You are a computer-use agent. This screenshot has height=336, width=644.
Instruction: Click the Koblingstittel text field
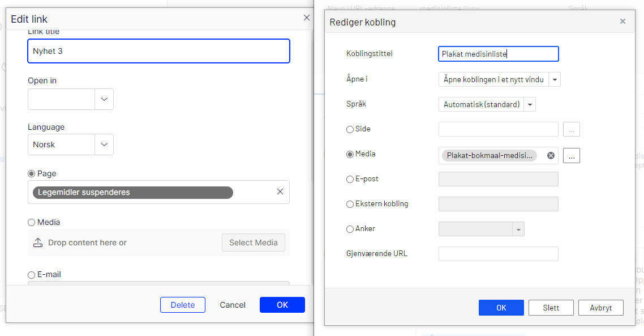pyautogui.click(x=498, y=54)
